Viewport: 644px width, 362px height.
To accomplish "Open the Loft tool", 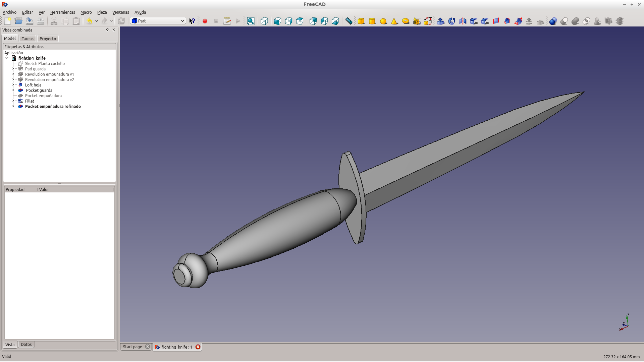I will (507, 21).
